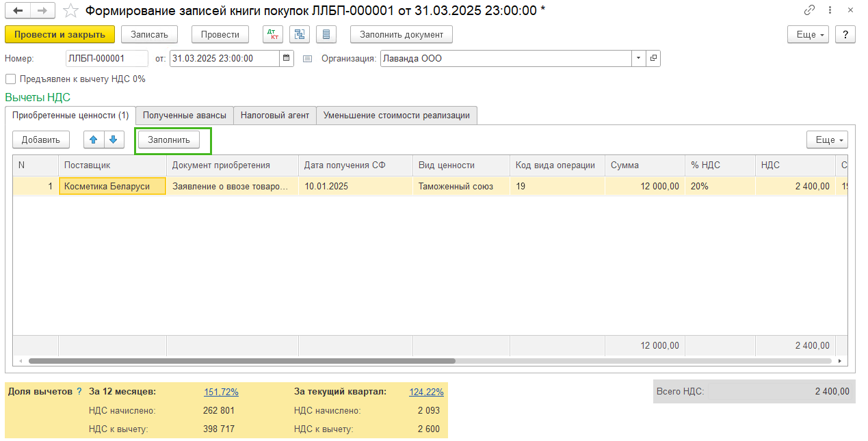The image size is (868, 441).
Task: Open help for Доля вычетов
Action: (x=79, y=392)
